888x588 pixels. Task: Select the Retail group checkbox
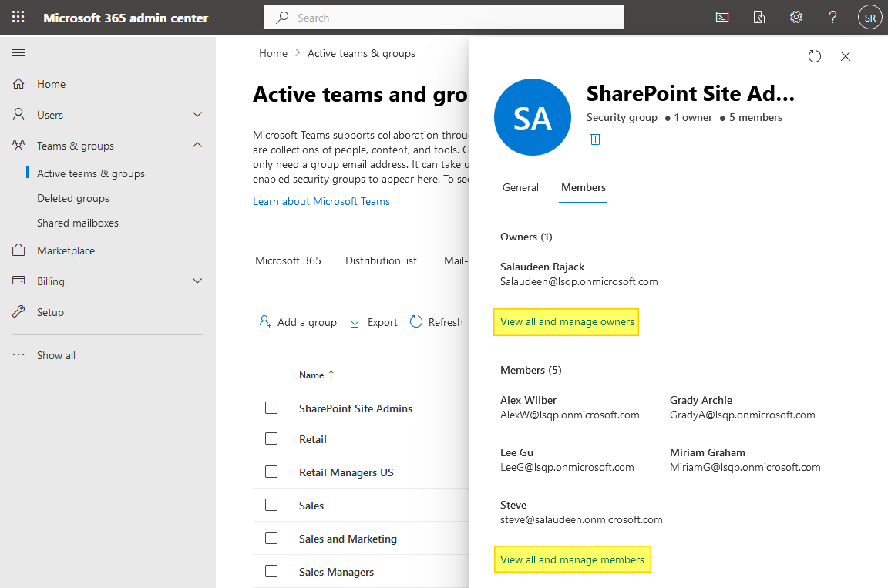click(271, 438)
